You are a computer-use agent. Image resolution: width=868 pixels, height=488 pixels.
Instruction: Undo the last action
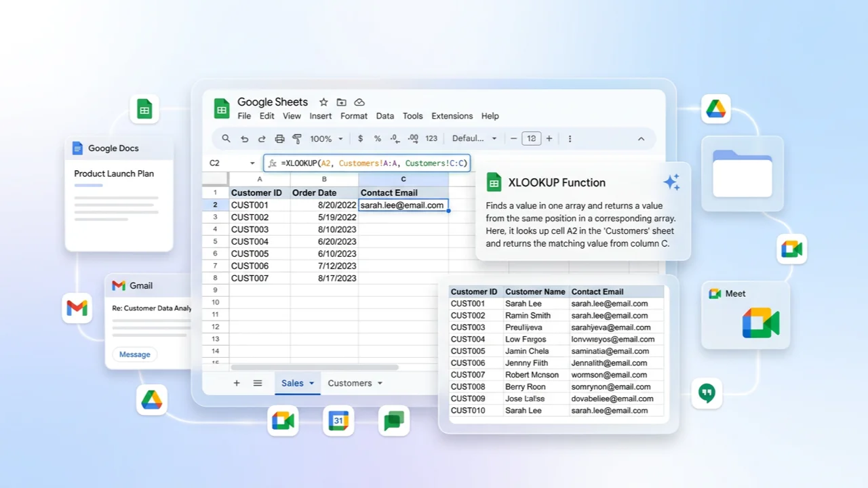244,138
